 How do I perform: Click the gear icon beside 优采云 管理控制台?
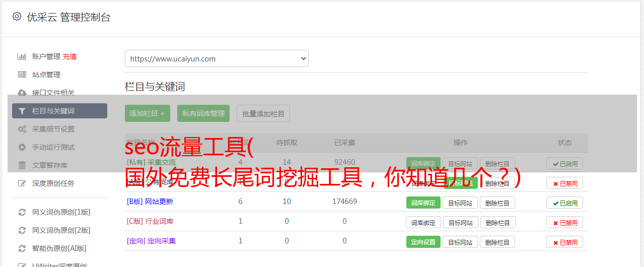click(17, 17)
